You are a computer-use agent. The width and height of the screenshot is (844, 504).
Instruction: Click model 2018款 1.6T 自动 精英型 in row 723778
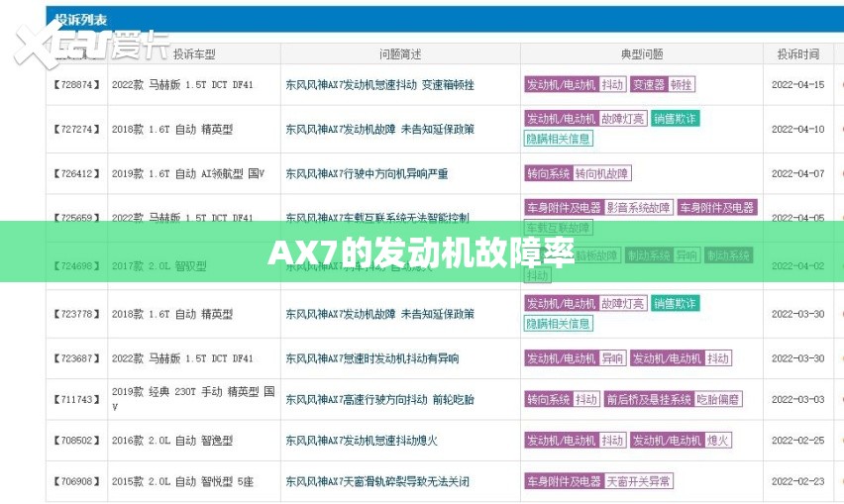click(172, 314)
